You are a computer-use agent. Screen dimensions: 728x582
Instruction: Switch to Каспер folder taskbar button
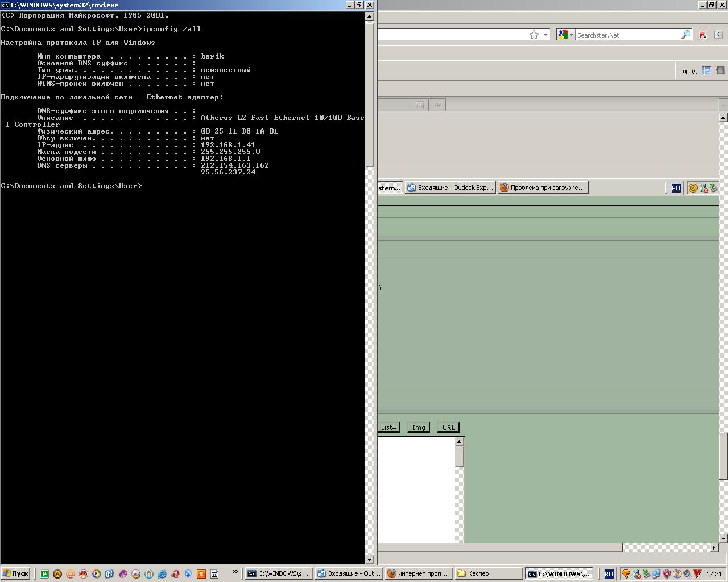point(489,573)
